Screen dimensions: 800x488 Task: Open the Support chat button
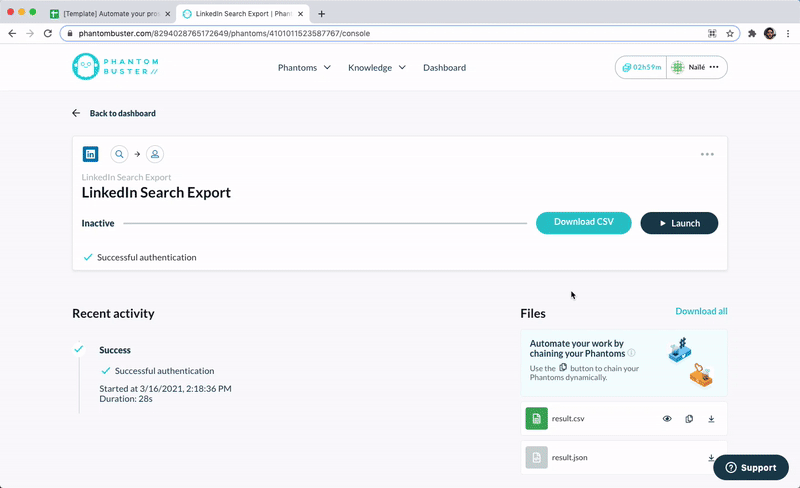[751, 468]
